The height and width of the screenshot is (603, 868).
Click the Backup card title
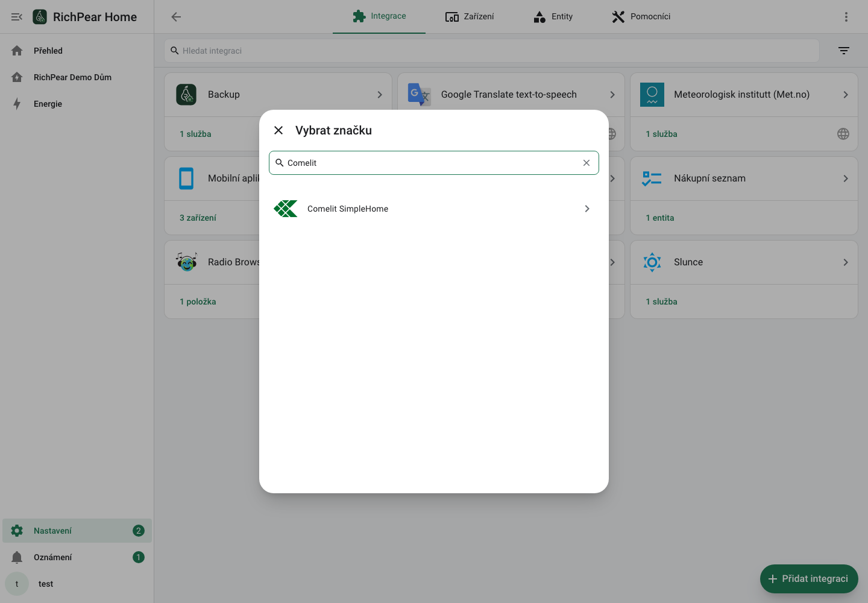point(224,95)
